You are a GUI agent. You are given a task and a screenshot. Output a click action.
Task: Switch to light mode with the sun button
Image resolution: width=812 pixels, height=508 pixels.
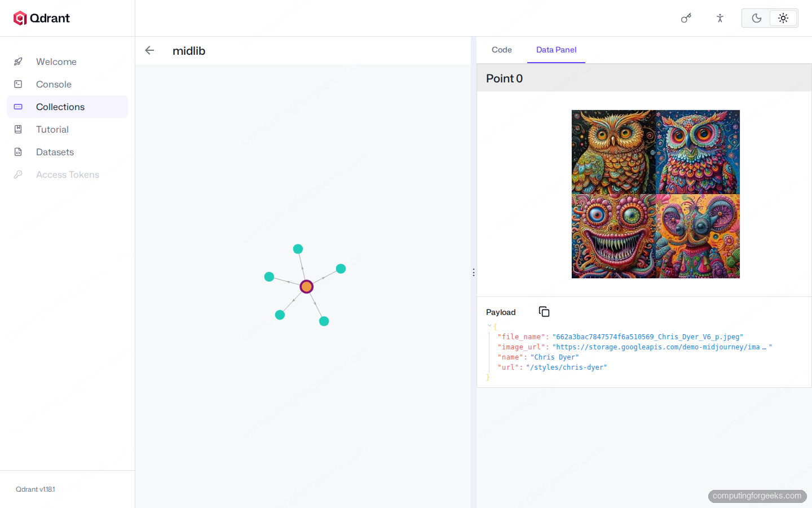783,18
